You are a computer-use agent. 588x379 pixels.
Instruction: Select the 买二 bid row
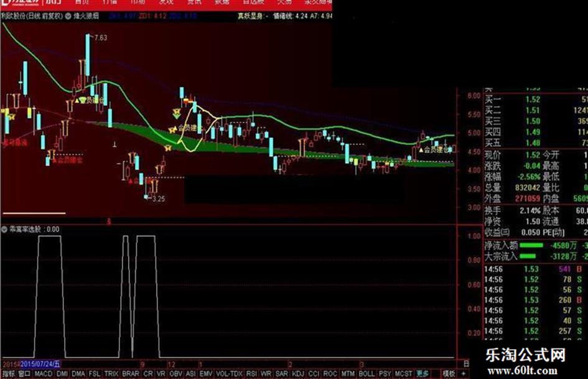536,110
